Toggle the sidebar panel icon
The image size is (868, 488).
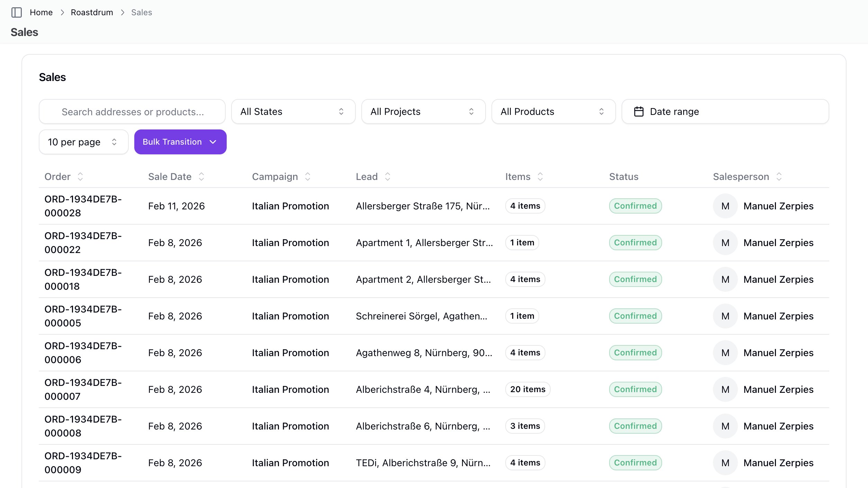coord(17,12)
